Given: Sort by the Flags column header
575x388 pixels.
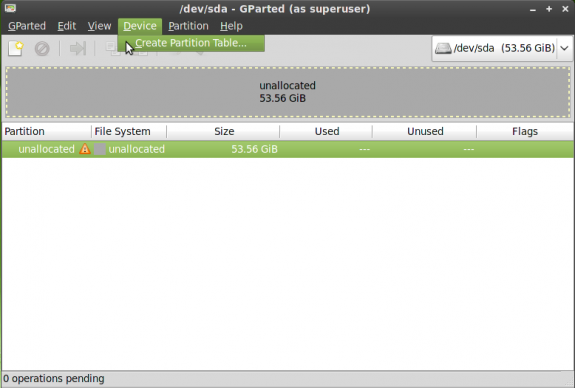Looking at the screenshot, I should point(525,131).
